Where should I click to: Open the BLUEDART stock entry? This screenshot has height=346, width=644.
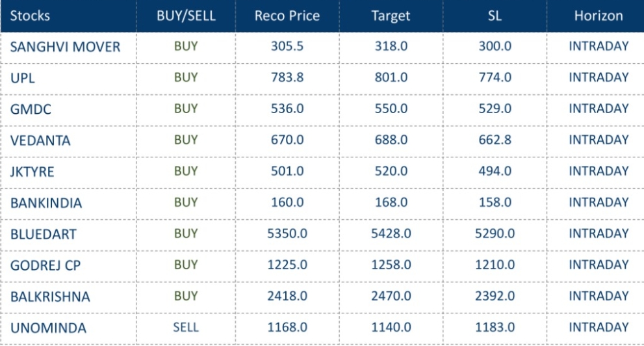pyautogui.click(x=43, y=234)
